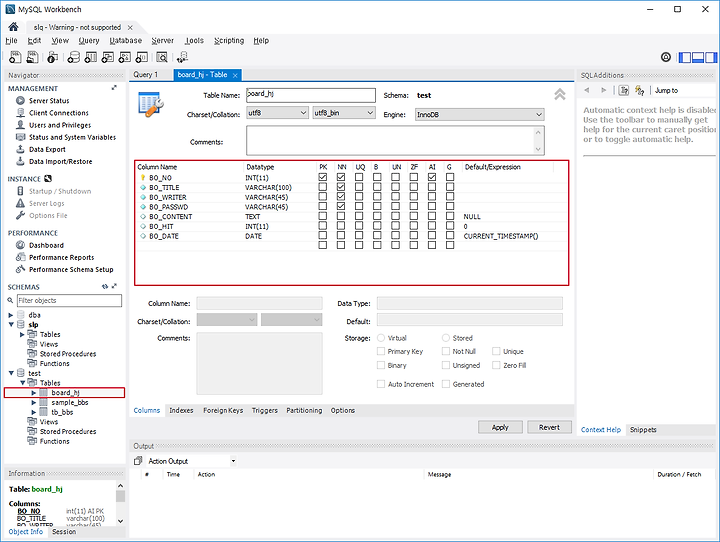Reconnect to DBMS toolbar icon

pyautogui.click(x=182, y=57)
